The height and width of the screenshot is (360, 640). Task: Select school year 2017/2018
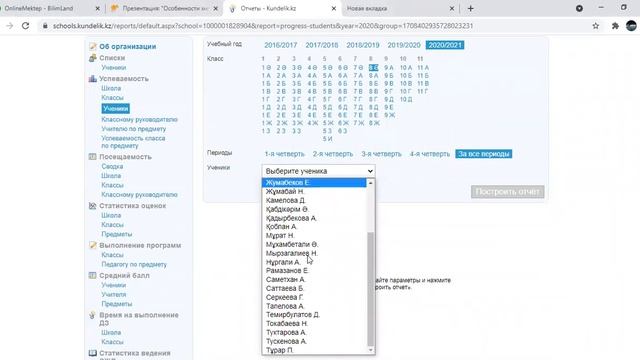(322, 45)
